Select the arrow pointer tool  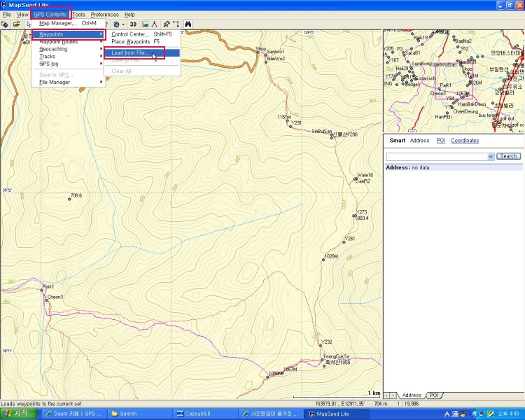tap(28, 24)
